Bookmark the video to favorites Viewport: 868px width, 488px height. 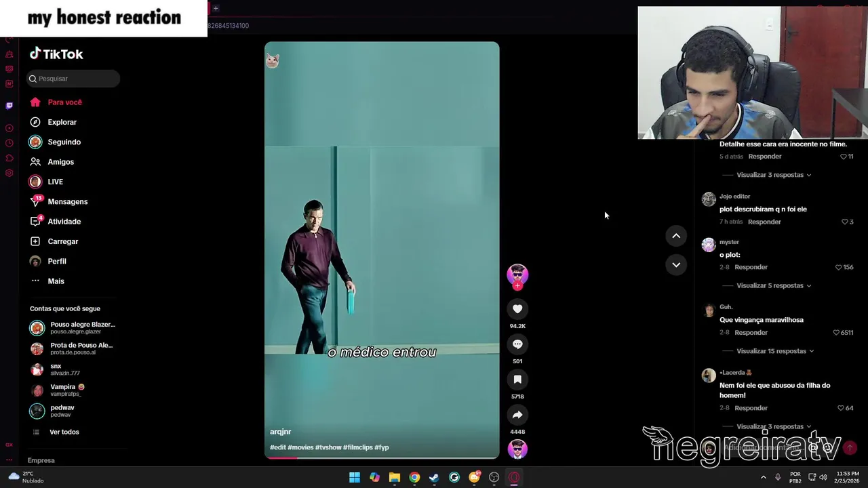tap(517, 380)
